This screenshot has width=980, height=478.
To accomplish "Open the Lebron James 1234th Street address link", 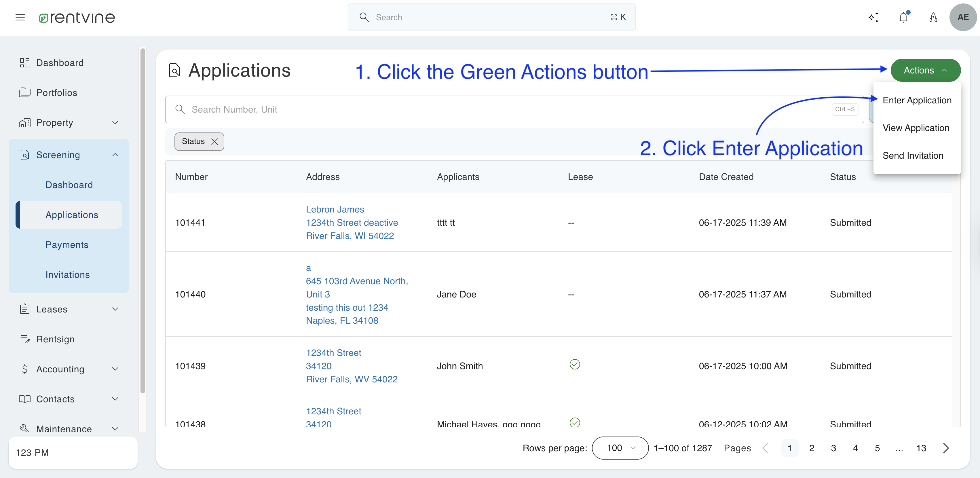I will click(352, 223).
